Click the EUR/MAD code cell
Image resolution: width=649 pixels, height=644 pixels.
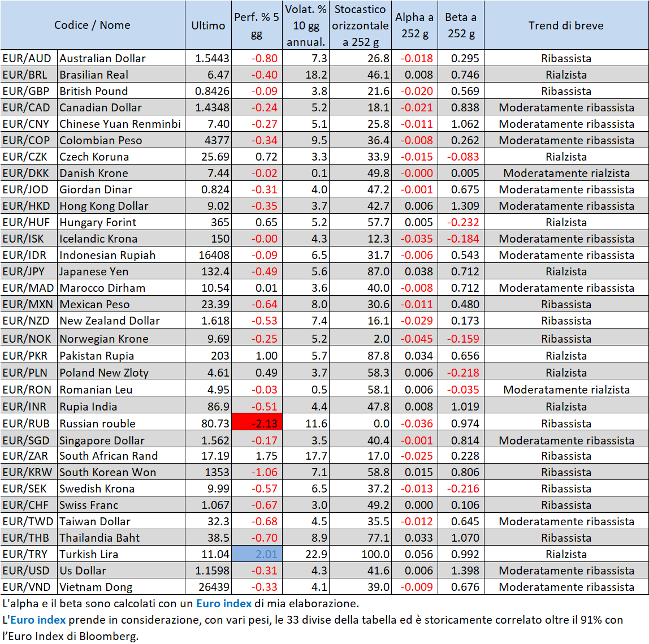29,288
